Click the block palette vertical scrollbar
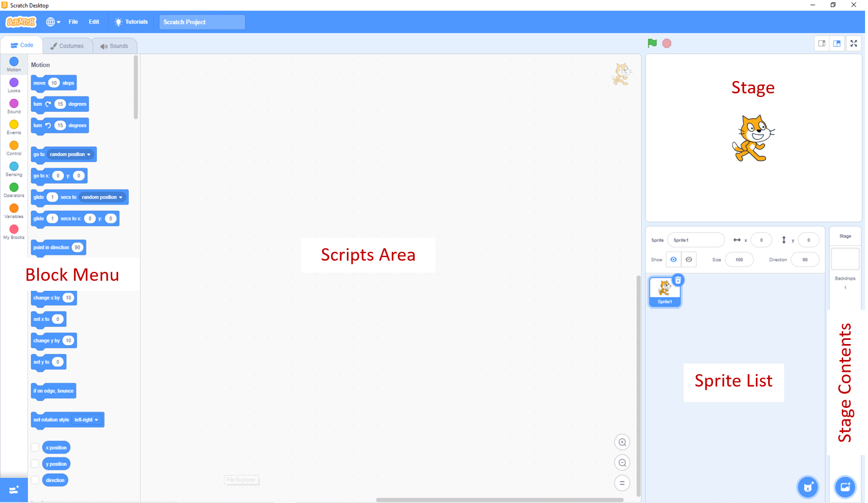The width and height of the screenshot is (868, 503). coord(136,87)
